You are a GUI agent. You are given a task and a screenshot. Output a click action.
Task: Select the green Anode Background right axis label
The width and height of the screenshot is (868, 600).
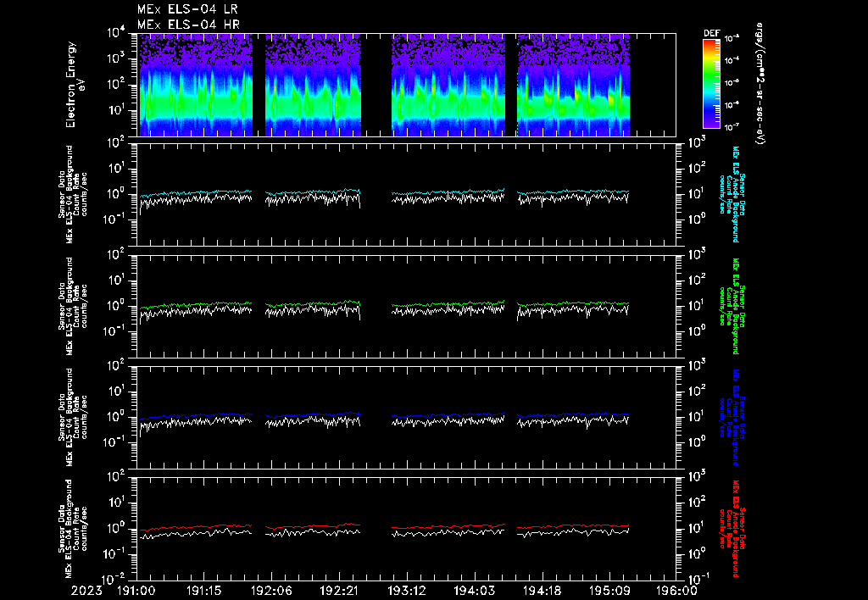(732, 306)
